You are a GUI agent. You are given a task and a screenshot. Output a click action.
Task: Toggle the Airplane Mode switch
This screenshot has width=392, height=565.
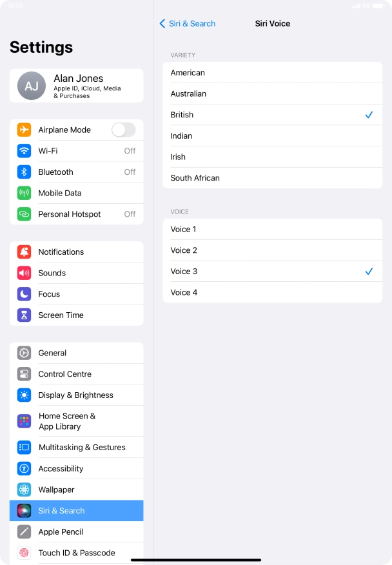point(124,130)
